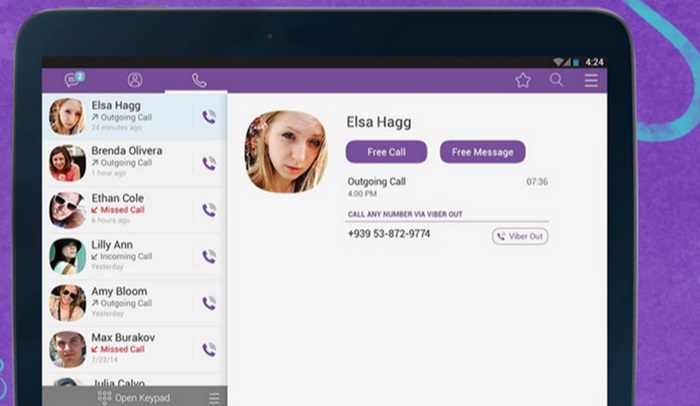Call Brenda Olivera using row phone icon
This screenshot has height=406, width=700.
pos(209,163)
